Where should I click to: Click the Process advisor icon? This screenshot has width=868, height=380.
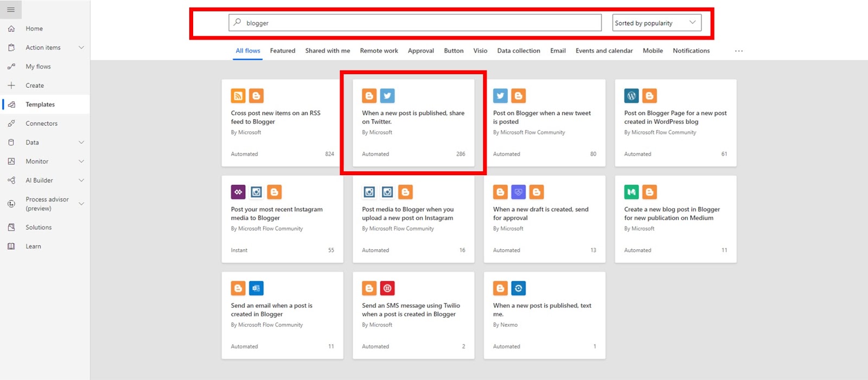(x=11, y=204)
